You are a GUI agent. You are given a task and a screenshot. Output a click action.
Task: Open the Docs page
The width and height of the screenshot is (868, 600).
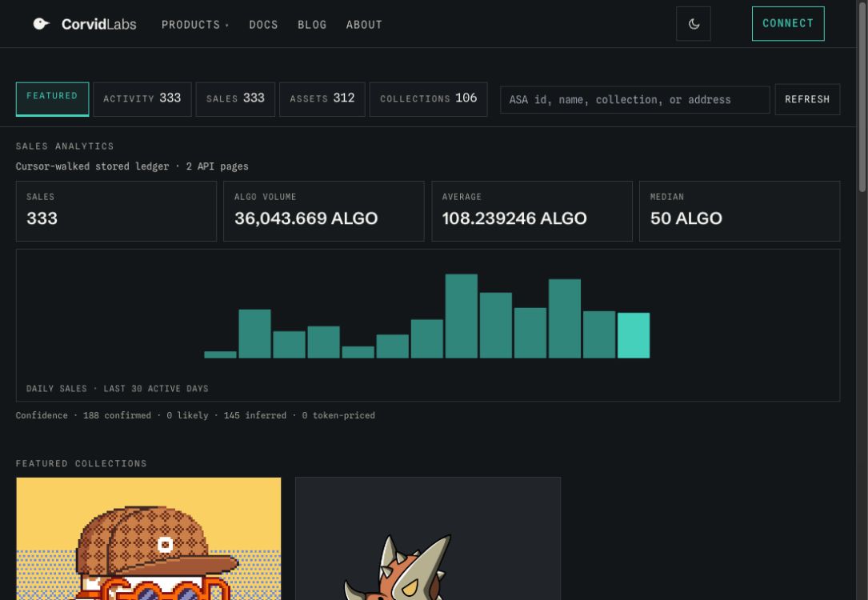click(x=263, y=25)
